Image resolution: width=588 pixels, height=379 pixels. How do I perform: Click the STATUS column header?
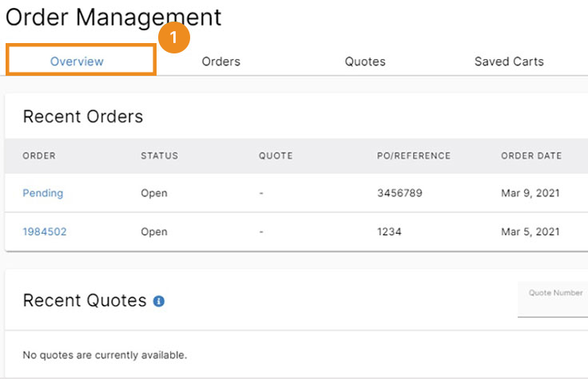[159, 156]
